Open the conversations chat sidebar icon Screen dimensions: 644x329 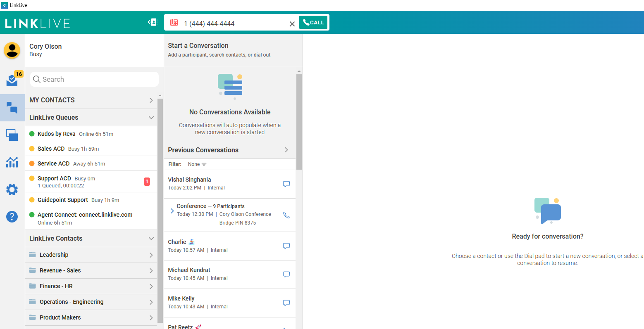[12, 108]
